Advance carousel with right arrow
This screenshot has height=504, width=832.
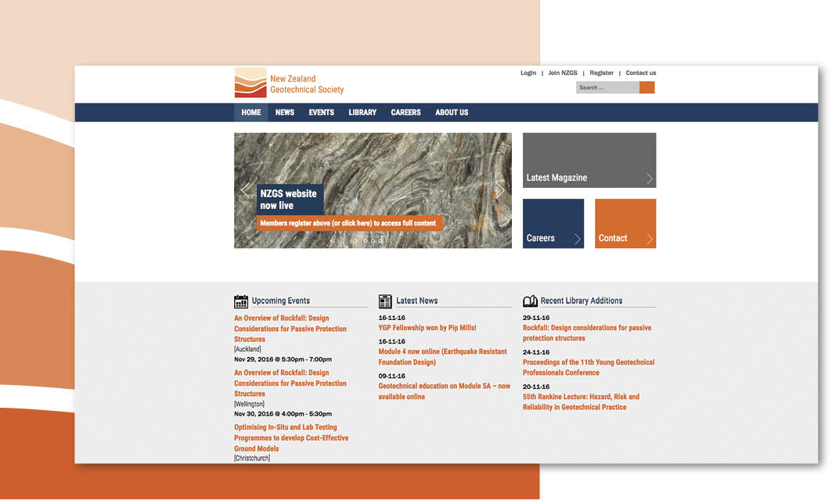[x=500, y=190]
